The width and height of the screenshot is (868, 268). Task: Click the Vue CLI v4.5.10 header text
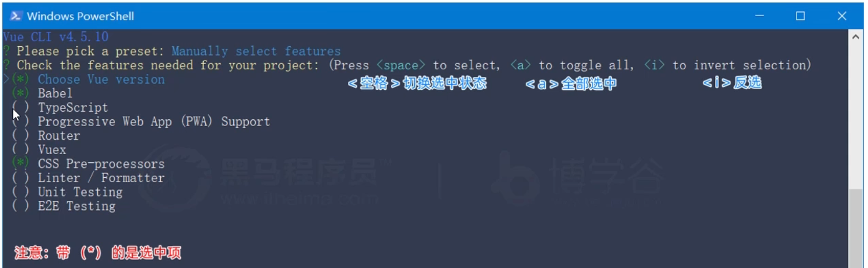(55, 37)
